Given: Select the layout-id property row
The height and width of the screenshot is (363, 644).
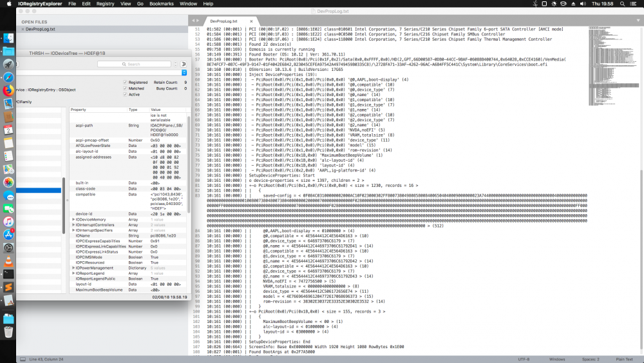Looking at the screenshot, I should tap(128, 284).
